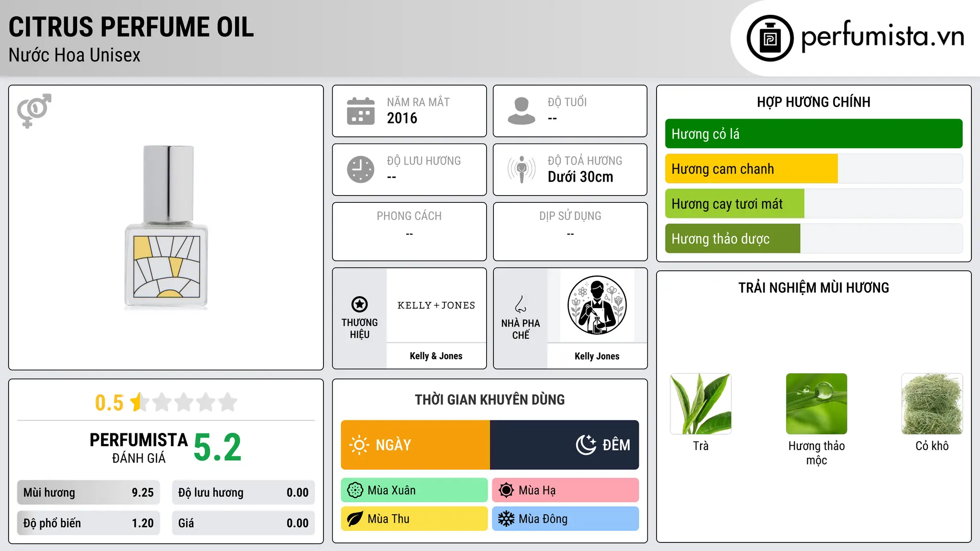
Task: Click the launch year 2016 value
Action: [402, 118]
